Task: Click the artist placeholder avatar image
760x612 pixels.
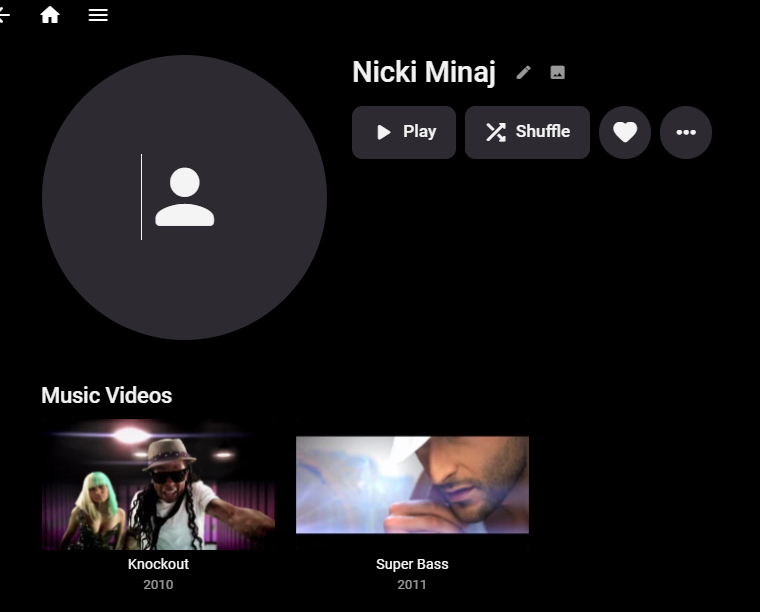Action: (184, 197)
